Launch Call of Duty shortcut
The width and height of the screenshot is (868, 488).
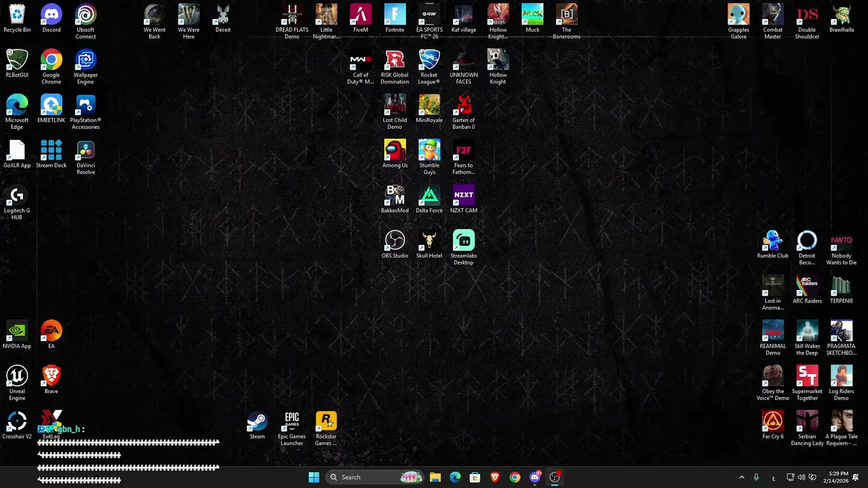coord(361,67)
